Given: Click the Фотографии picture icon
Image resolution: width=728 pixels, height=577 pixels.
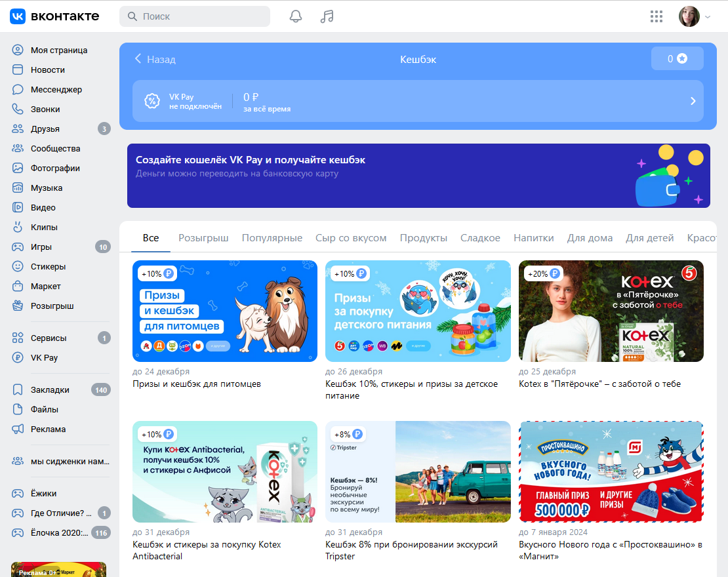Looking at the screenshot, I should (x=18, y=168).
